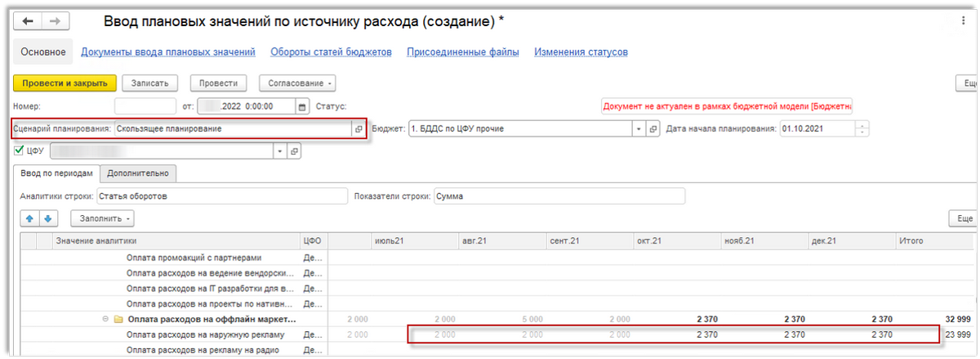The width and height of the screenshot is (980, 359).
Task: Focus the Номер input field
Action: coord(145,106)
